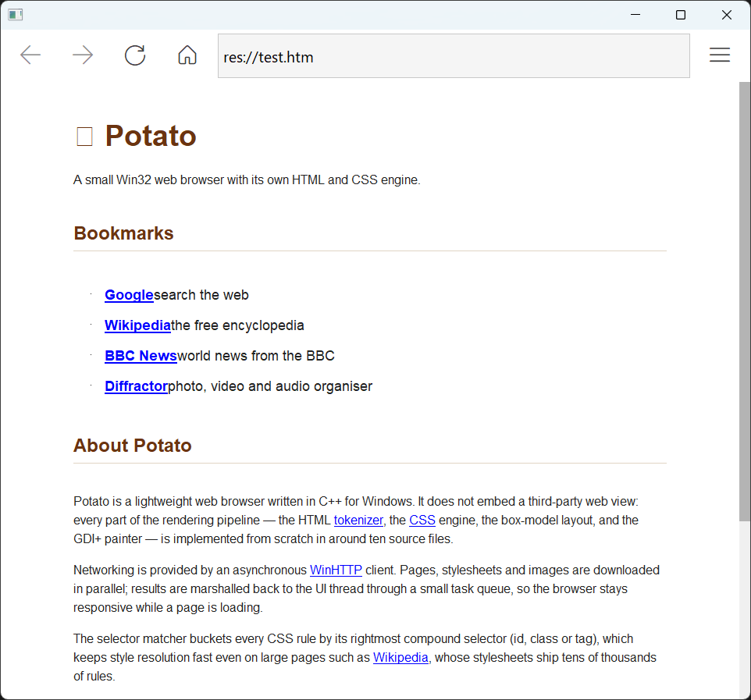
Task: Click the text 'search the web'
Action: point(201,295)
